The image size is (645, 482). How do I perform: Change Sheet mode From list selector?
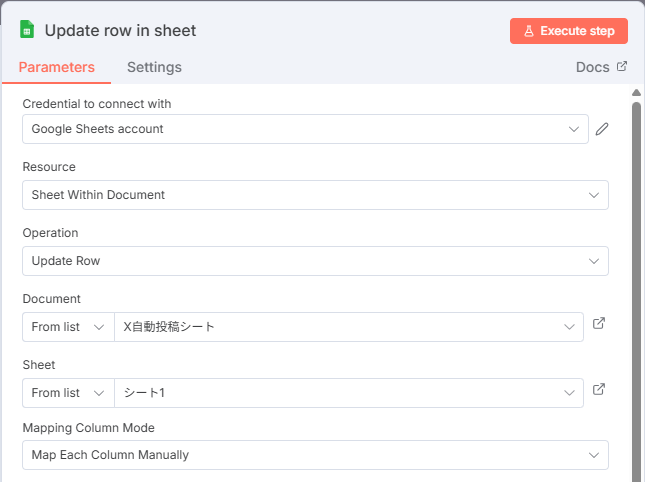(x=68, y=393)
